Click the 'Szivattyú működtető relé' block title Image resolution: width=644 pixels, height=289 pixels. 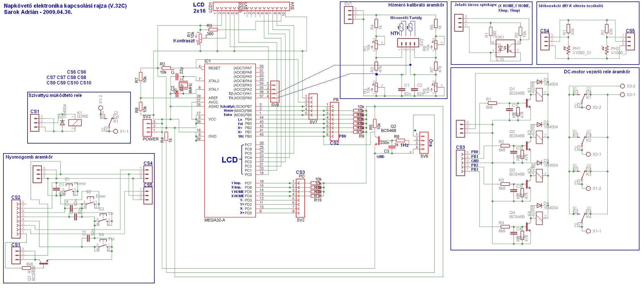55,95
